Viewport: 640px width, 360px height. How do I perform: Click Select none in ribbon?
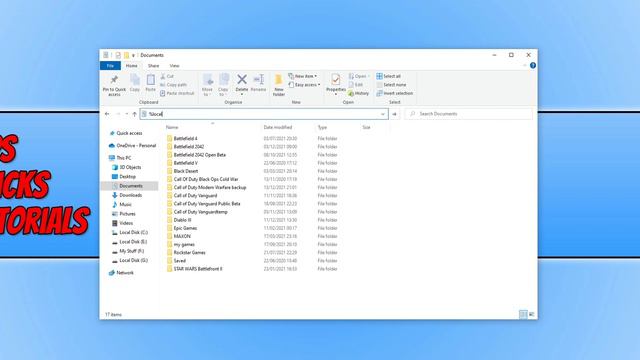pyautogui.click(x=391, y=85)
